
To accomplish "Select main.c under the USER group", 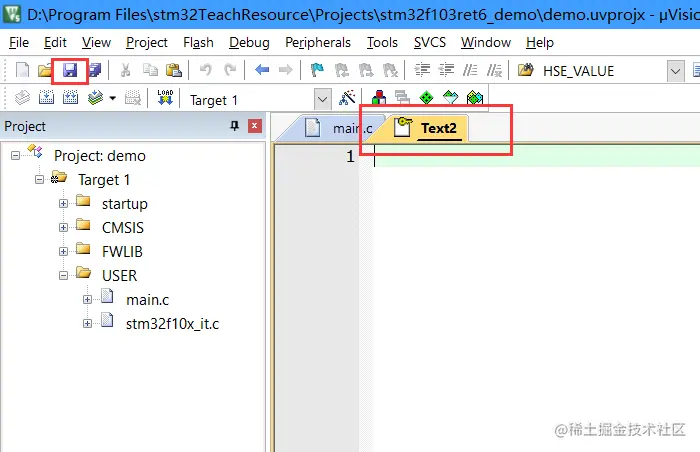I will (x=147, y=300).
